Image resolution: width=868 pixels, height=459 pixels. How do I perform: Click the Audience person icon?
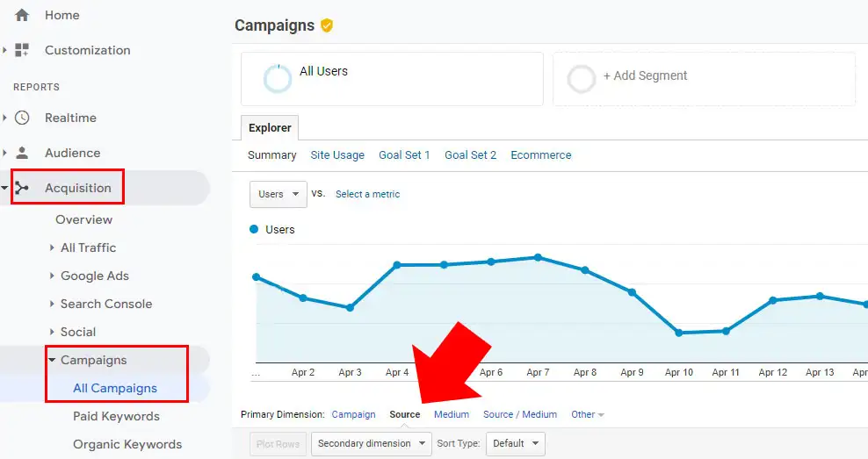22,153
